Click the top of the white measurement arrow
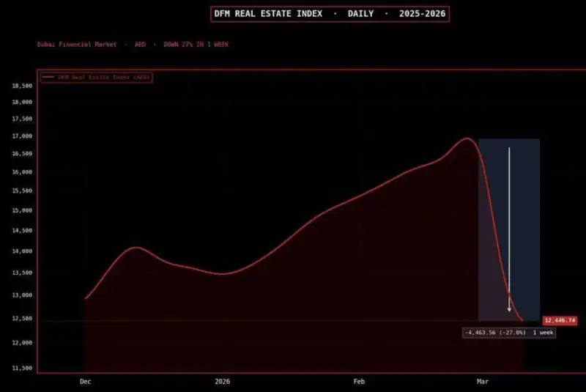The image size is (586, 392). 509,149
